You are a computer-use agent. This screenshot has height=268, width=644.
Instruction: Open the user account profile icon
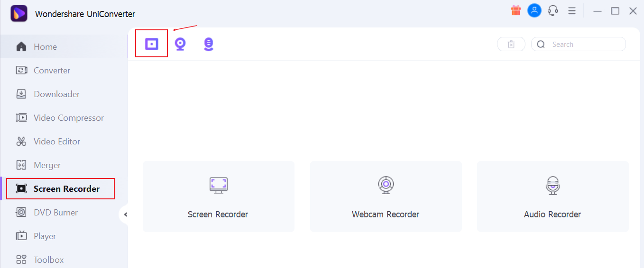[x=534, y=11]
